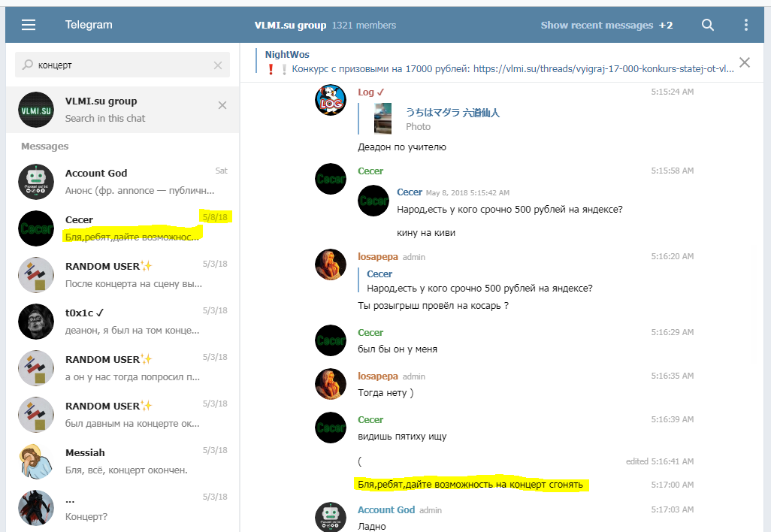Click Cecer avatar at 5:15:58 AM message

(x=331, y=179)
